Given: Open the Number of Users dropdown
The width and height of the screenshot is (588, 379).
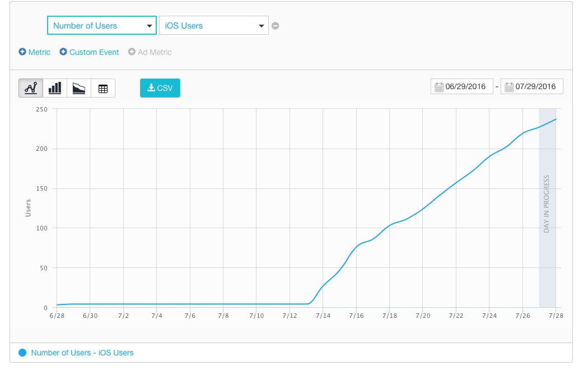Looking at the screenshot, I should 101,26.
